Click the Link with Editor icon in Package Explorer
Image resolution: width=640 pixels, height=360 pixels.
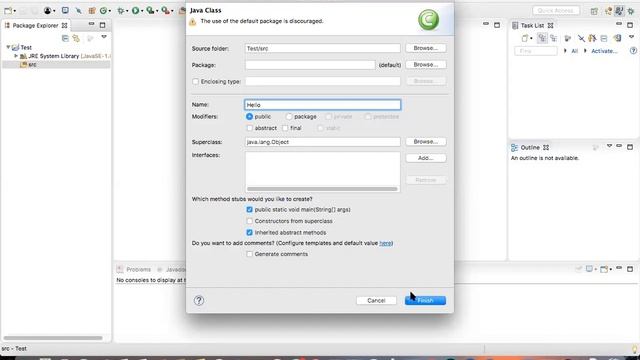[x=76, y=38]
